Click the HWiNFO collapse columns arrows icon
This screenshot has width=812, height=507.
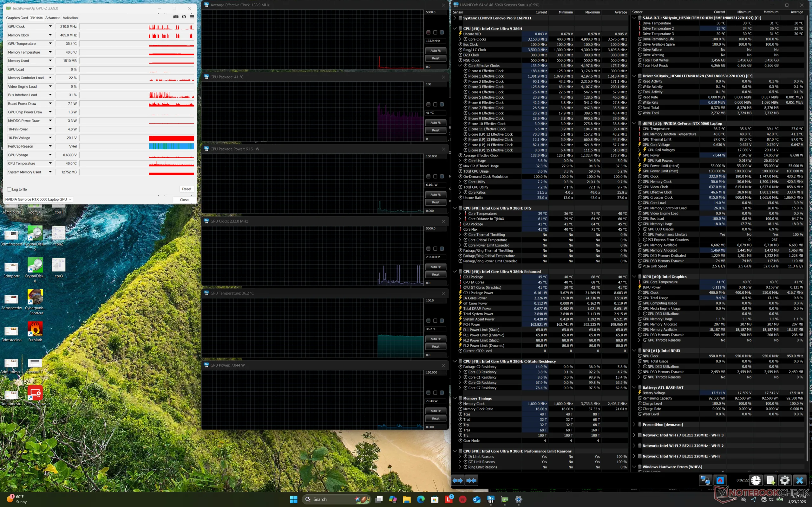pyautogui.click(x=471, y=480)
